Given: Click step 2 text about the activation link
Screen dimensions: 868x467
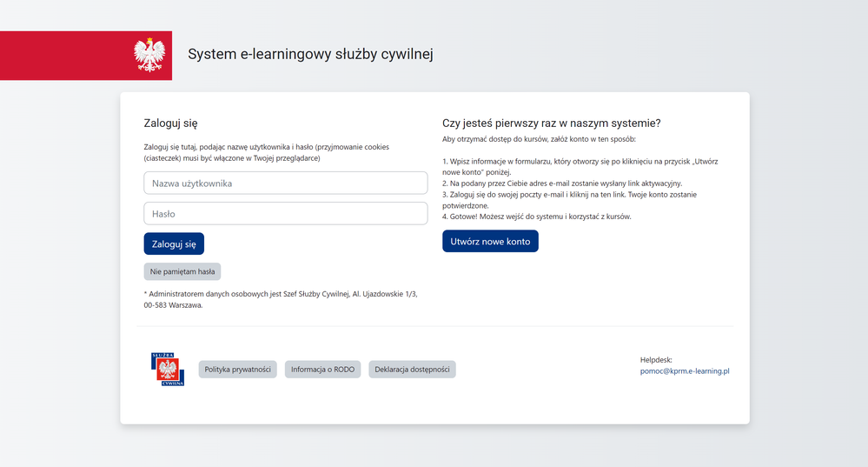Looking at the screenshot, I should (x=562, y=183).
